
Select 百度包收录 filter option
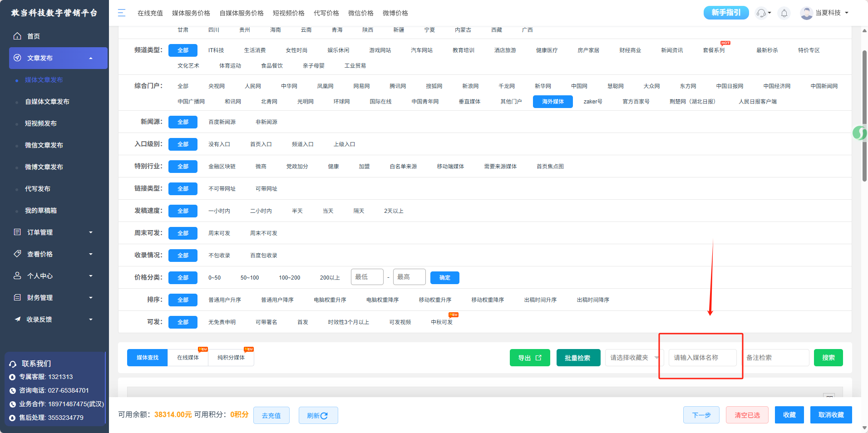pos(264,256)
